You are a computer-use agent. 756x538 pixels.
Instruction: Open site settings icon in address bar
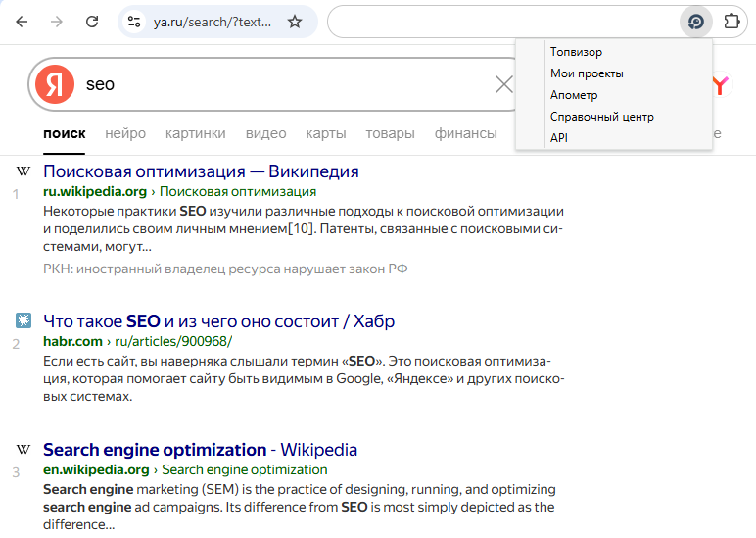(134, 22)
